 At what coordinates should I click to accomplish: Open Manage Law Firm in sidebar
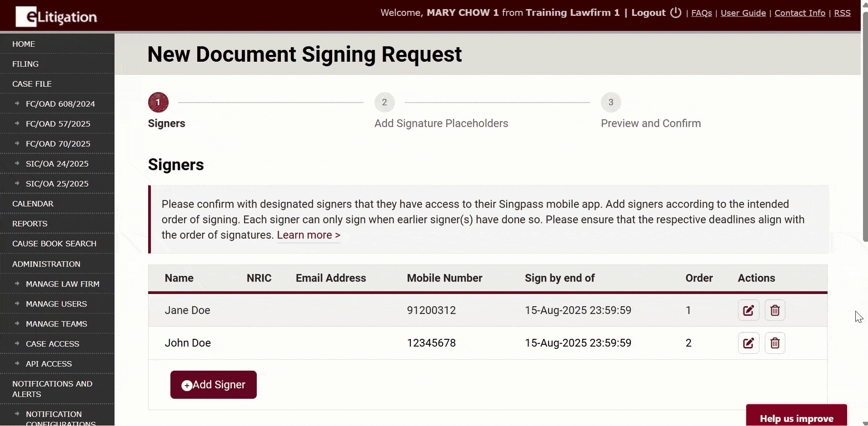coord(62,284)
